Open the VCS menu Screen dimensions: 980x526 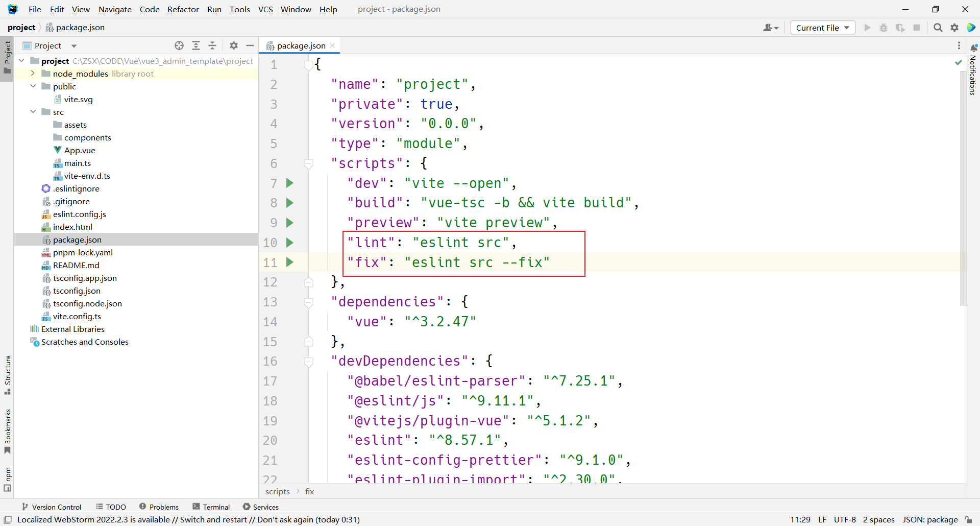(x=265, y=9)
